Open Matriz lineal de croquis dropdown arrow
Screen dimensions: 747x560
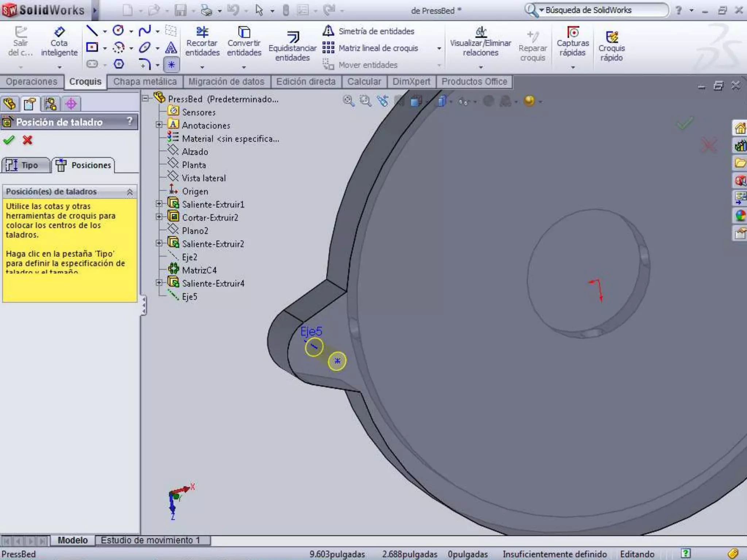tap(439, 48)
